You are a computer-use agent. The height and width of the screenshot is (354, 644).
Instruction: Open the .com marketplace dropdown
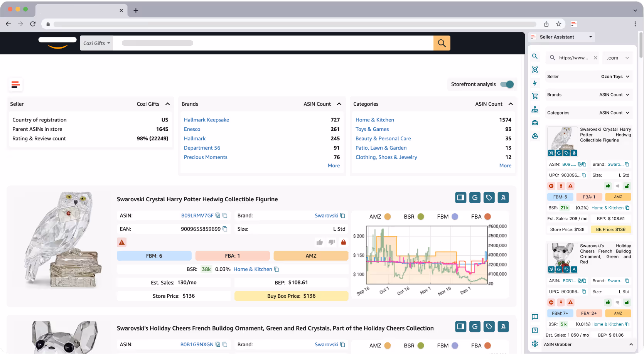pos(618,58)
